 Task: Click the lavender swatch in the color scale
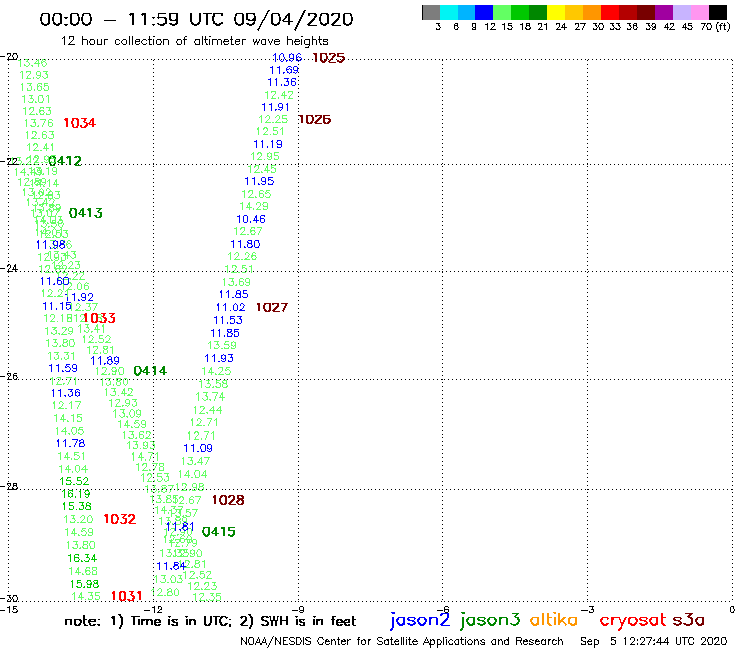[x=682, y=12]
